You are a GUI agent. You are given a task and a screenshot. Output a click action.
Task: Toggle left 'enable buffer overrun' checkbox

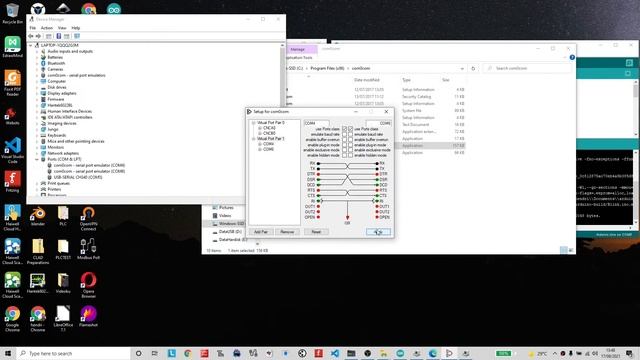[344, 140]
